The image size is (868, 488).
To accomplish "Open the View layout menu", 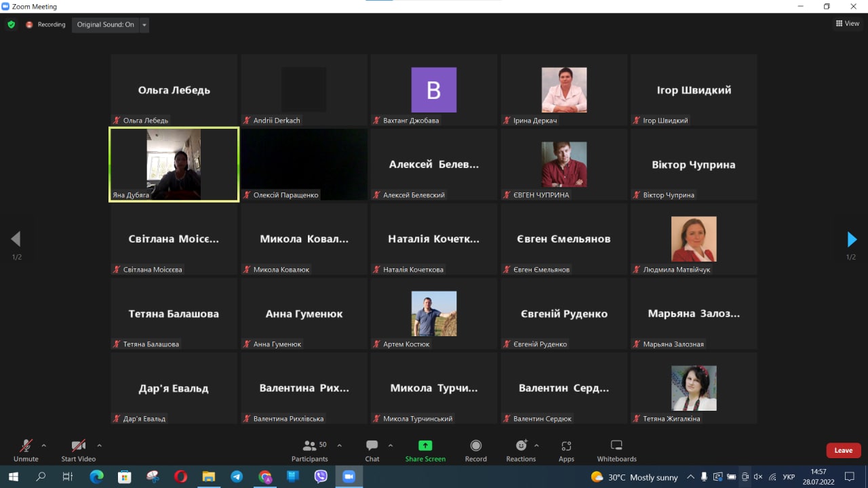I will tap(848, 24).
